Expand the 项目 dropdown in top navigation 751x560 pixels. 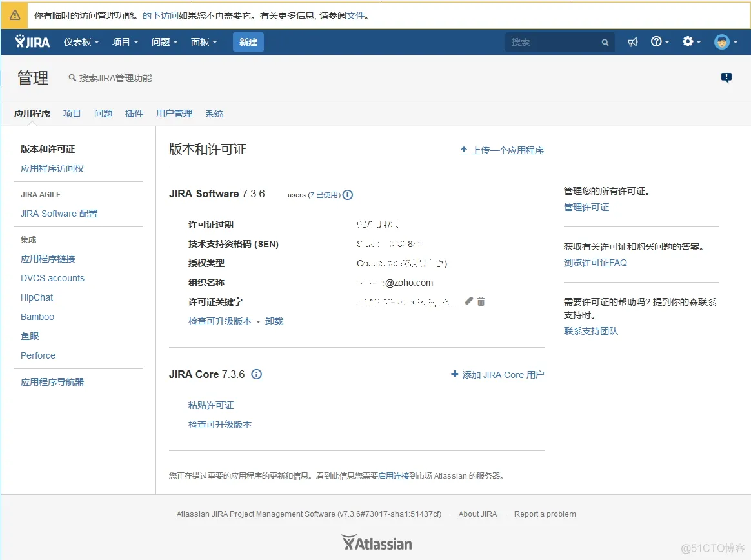(125, 42)
